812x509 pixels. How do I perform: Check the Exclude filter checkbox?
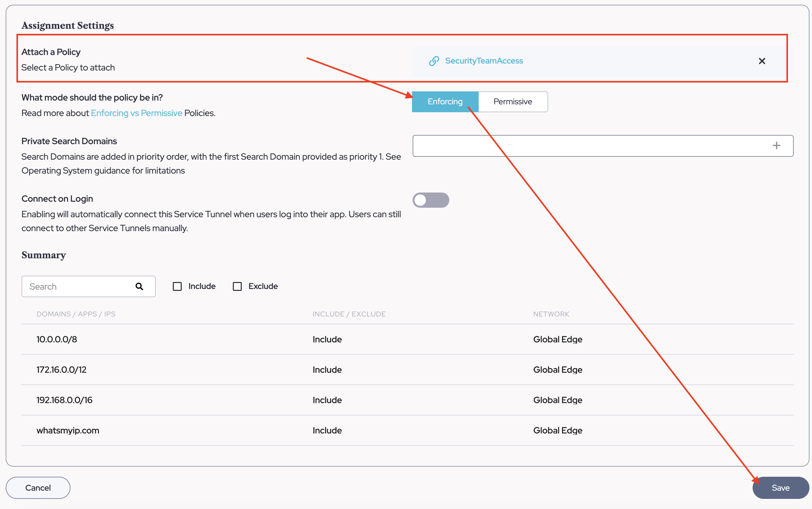(237, 286)
